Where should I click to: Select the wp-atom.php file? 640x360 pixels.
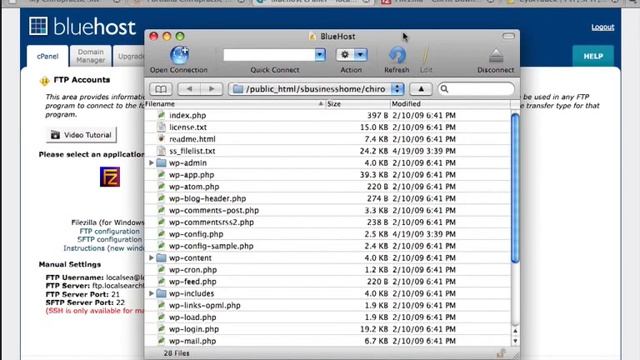(194, 187)
